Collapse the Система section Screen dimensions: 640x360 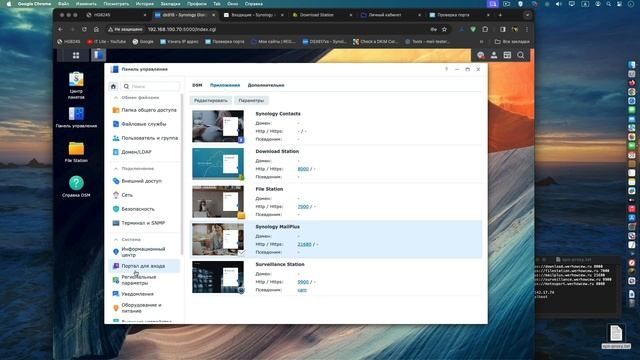(x=116, y=240)
